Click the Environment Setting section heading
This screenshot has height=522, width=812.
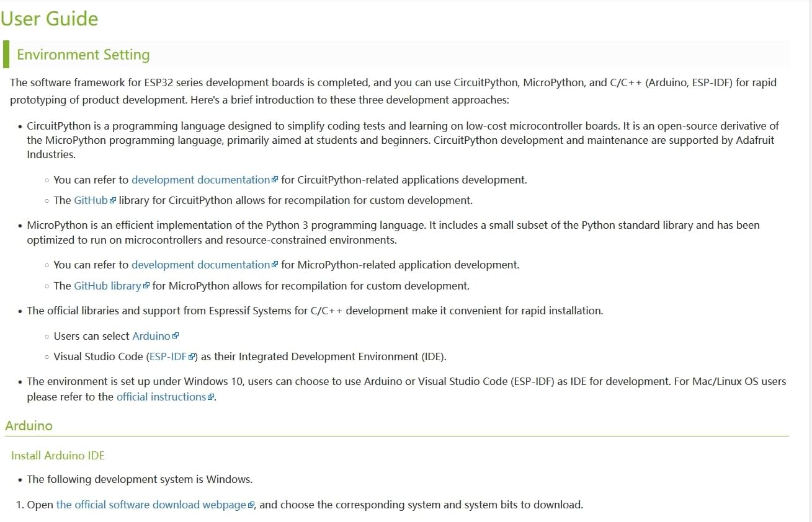tap(83, 55)
